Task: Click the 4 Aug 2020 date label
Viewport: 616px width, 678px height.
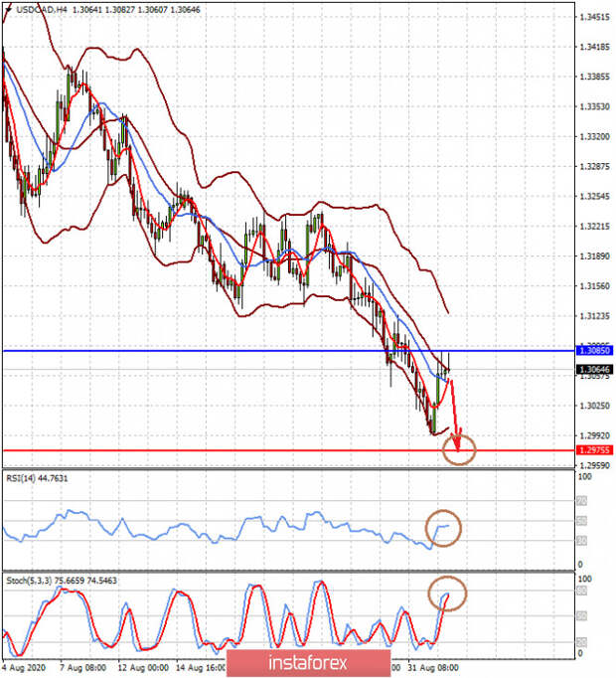Action: point(26,671)
